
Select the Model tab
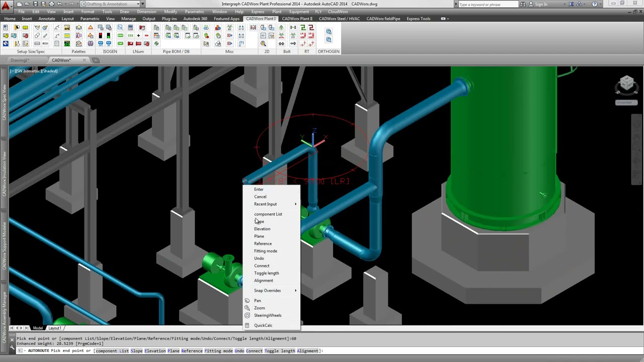pos(38,328)
